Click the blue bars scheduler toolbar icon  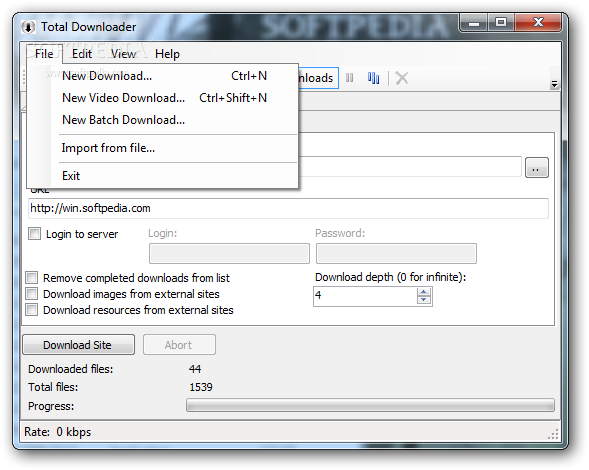pyautogui.click(x=373, y=78)
